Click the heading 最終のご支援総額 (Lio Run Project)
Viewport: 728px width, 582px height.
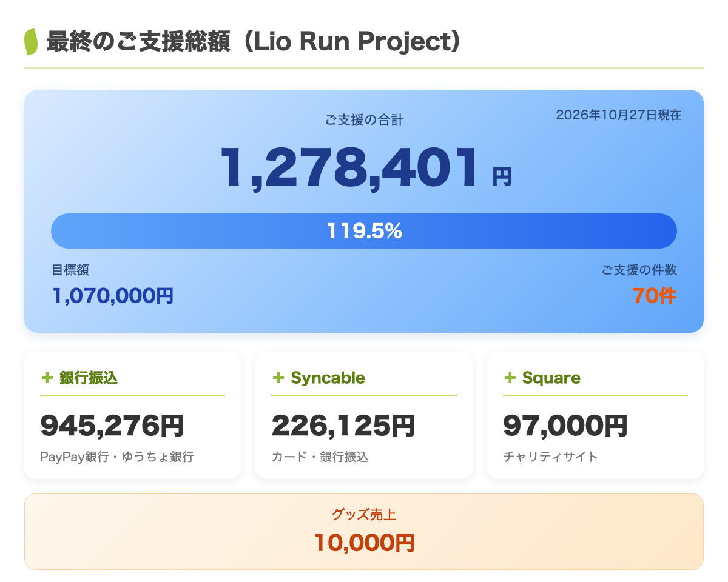[254, 42]
